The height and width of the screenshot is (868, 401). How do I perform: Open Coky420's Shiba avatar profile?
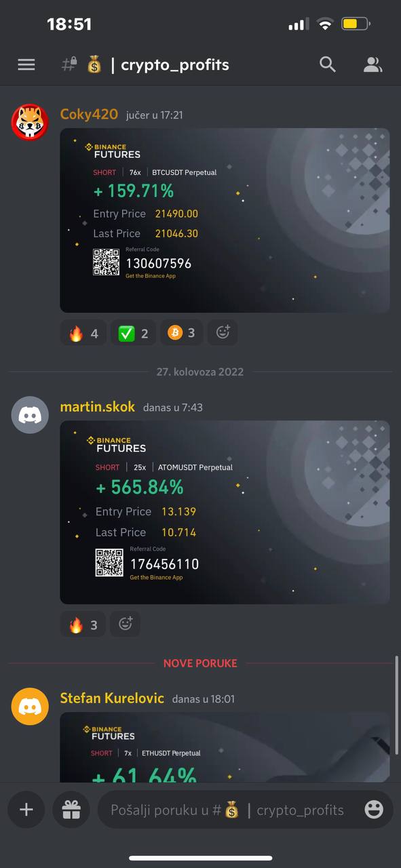point(30,123)
